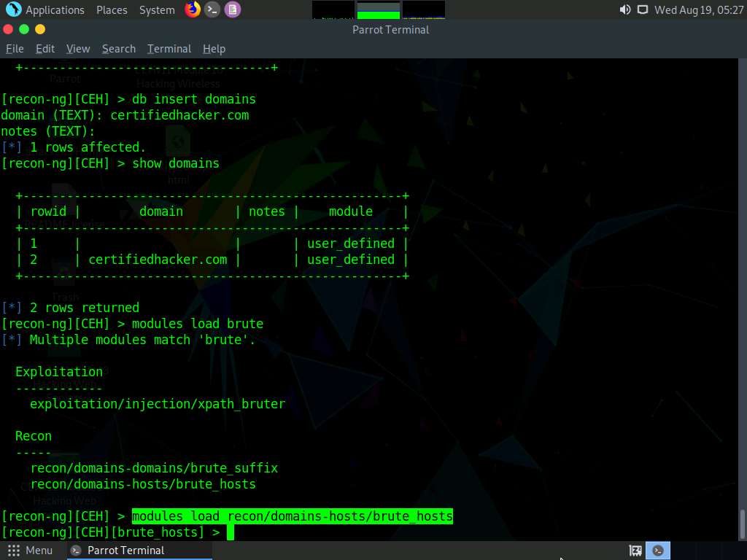
Task: Click the terminal icon in bottom-right tray
Action: [658, 551]
